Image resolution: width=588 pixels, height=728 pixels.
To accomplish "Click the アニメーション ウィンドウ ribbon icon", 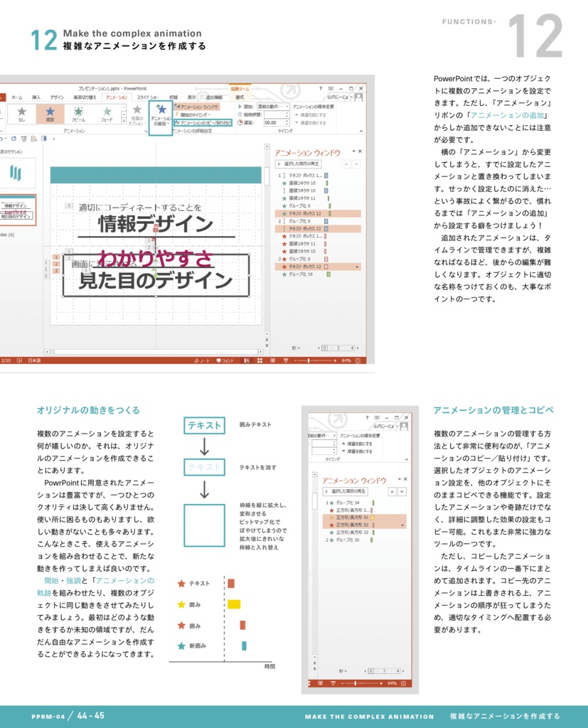I will pyautogui.click(x=176, y=107).
